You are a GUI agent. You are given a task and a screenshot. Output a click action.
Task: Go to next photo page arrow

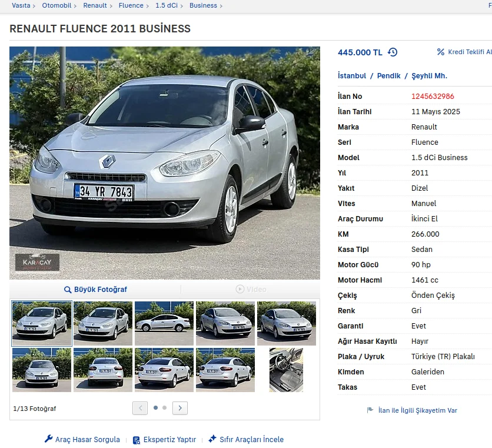pos(180,408)
